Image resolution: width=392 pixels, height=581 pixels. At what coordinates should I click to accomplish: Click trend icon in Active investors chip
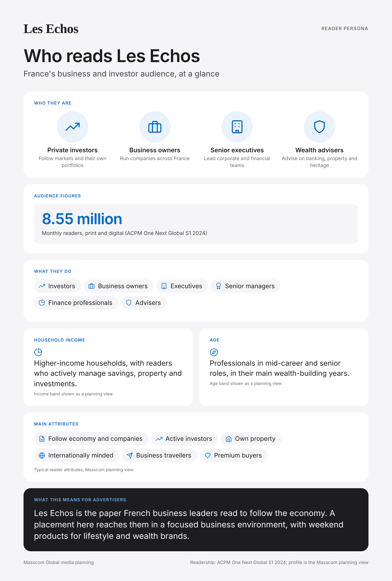point(159,439)
